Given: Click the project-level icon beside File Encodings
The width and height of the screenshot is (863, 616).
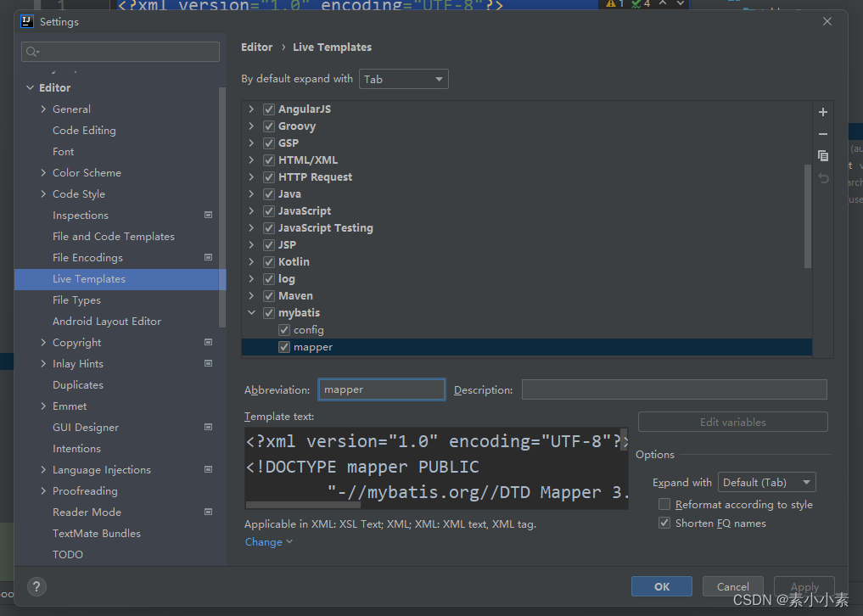Looking at the screenshot, I should [208, 257].
